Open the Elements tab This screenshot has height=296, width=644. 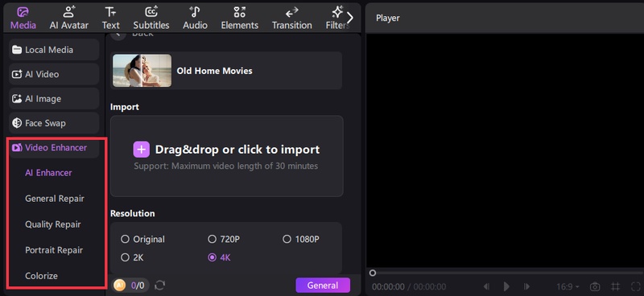(239, 18)
